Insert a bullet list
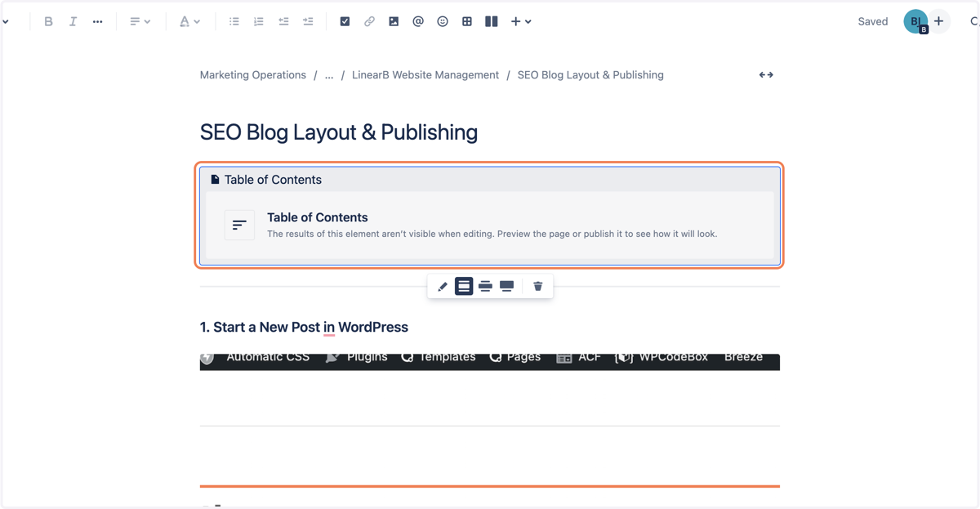This screenshot has width=980, height=509. point(234,21)
